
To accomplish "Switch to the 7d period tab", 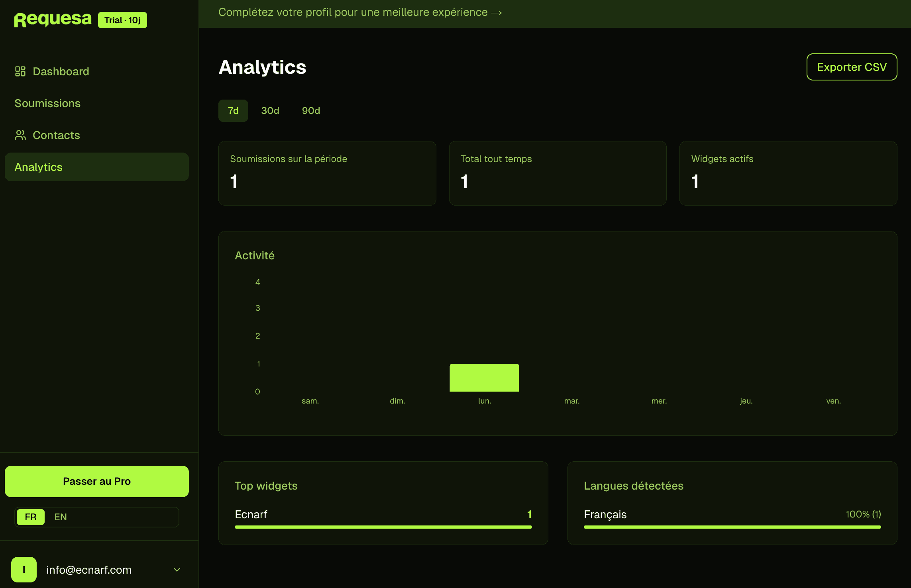I will [233, 111].
